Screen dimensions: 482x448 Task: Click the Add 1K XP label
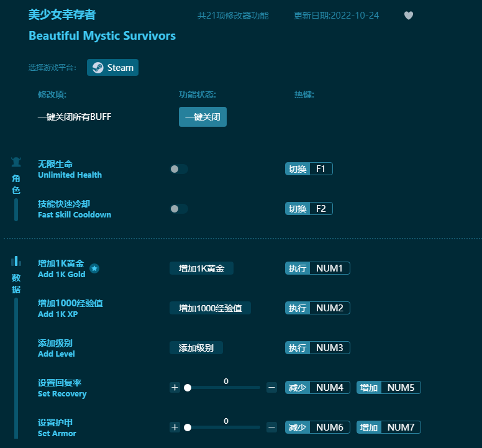coord(58,314)
